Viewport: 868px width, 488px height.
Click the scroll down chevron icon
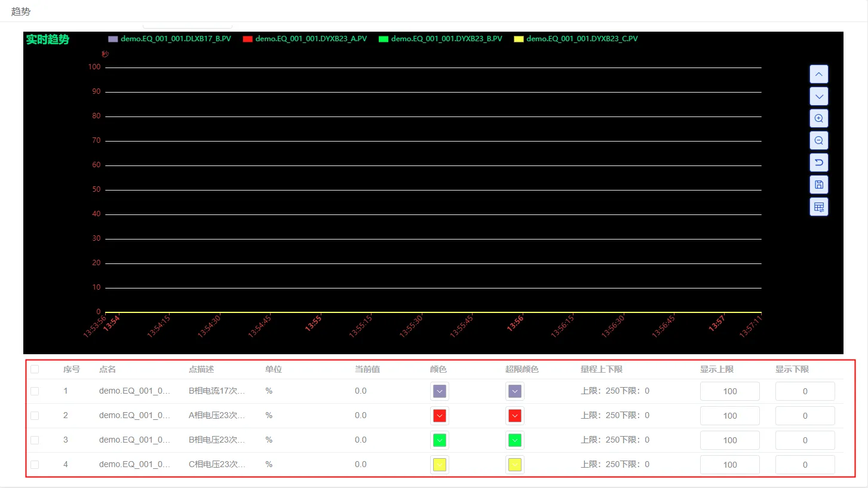(x=818, y=96)
